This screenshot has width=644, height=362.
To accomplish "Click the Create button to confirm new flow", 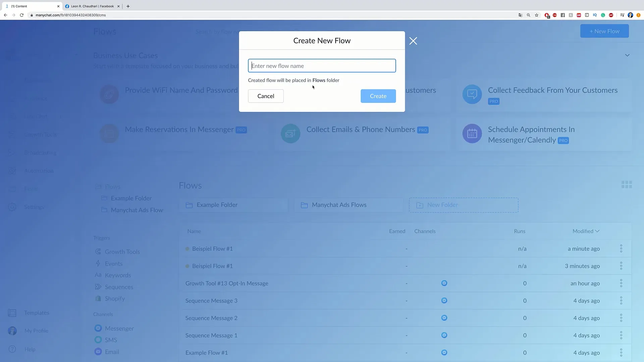I will tap(378, 96).
